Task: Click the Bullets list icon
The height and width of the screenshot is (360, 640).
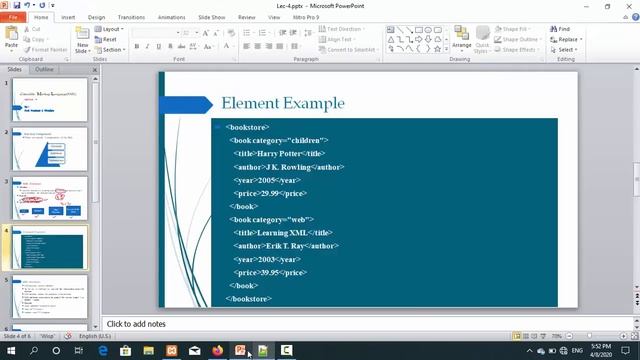Action: pyautogui.click(x=248, y=33)
